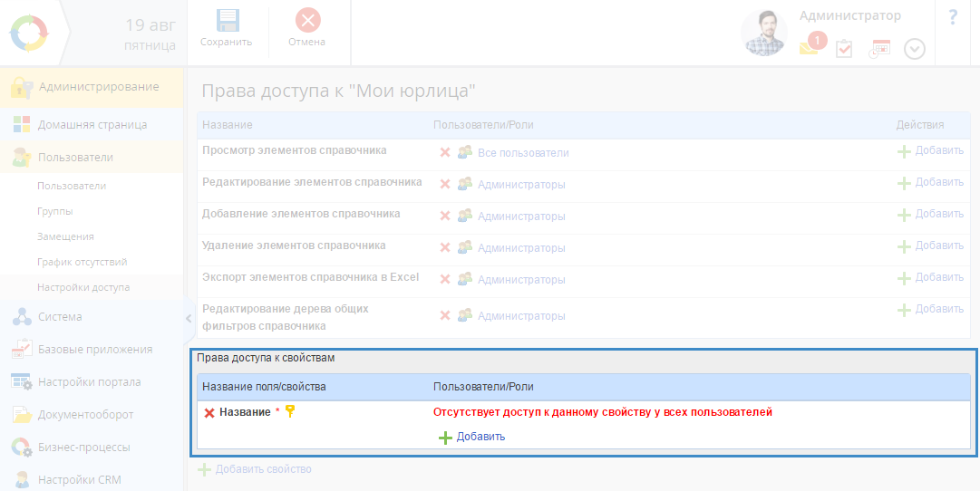
Task: Expand the user menu down arrow
Action: pyautogui.click(x=915, y=49)
